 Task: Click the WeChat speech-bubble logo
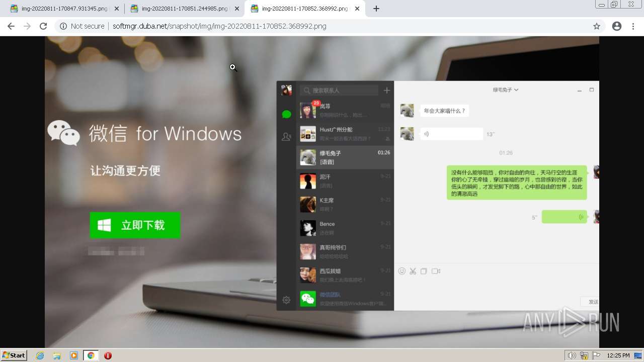coord(64,133)
